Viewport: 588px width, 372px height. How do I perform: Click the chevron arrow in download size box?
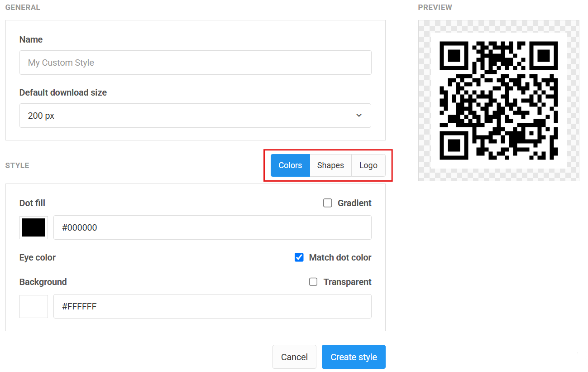click(359, 116)
